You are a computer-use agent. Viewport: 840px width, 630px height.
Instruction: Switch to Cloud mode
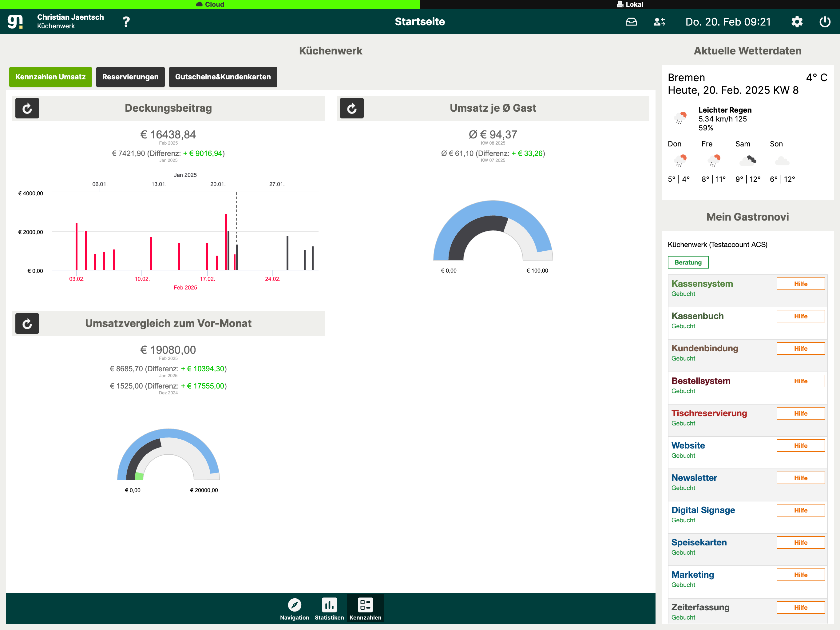(x=210, y=4)
